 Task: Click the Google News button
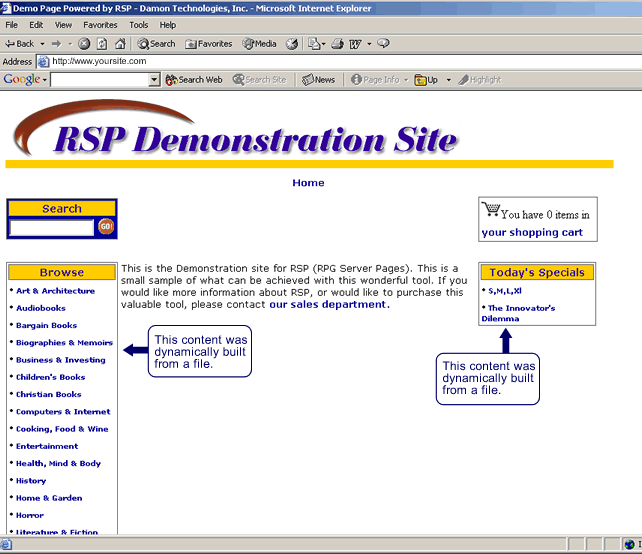(x=319, y=80)
